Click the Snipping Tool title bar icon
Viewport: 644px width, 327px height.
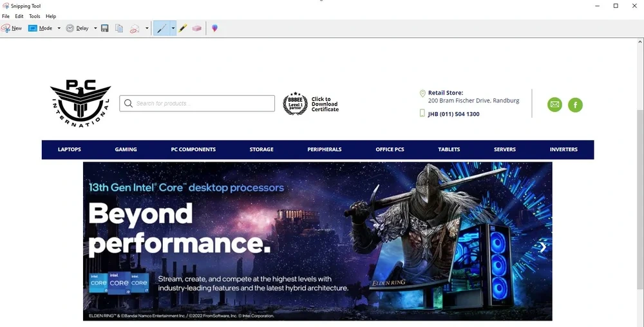[x=6, y=6]
